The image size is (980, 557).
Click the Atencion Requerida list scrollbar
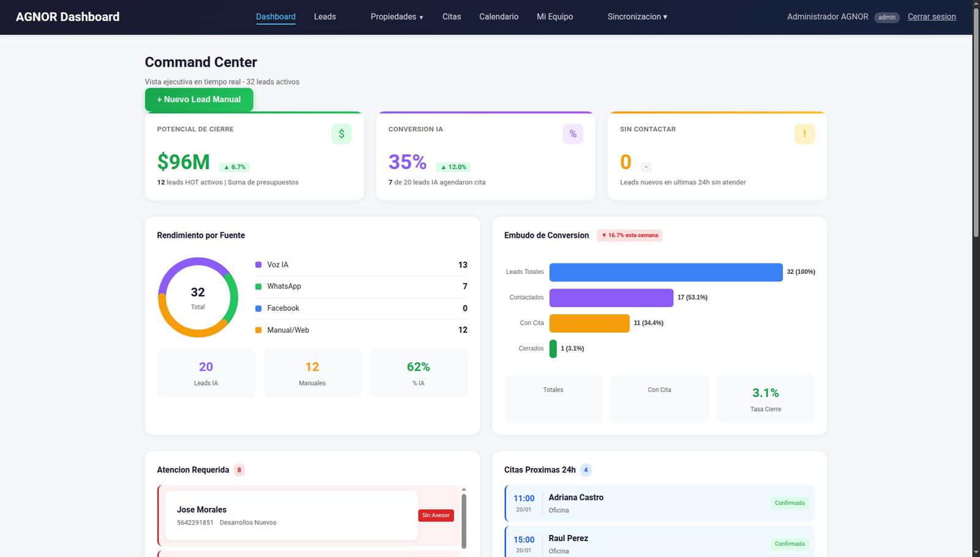point(464,521)
